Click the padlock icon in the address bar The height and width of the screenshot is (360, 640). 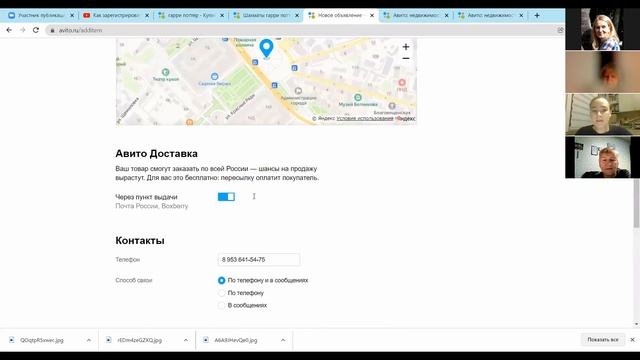52,30
